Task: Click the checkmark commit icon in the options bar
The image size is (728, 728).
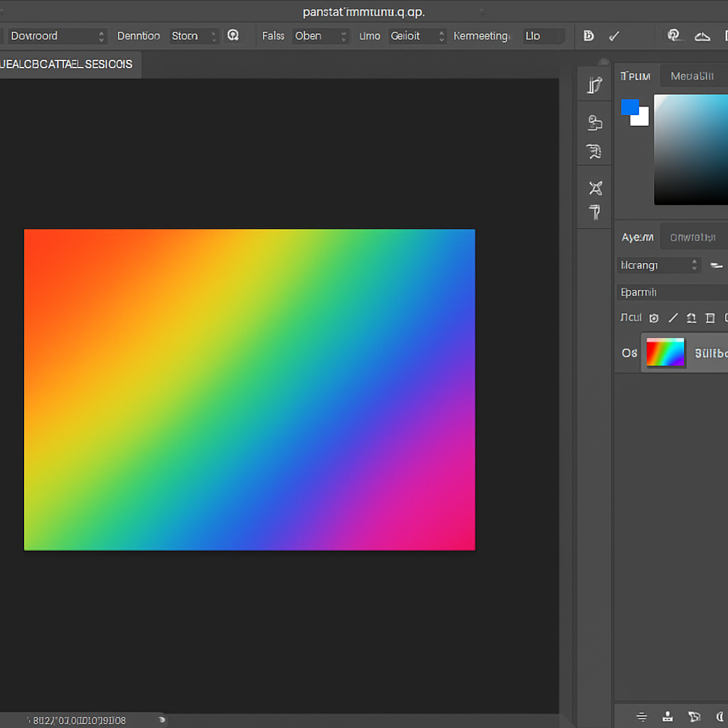Action: pos(614,36)
